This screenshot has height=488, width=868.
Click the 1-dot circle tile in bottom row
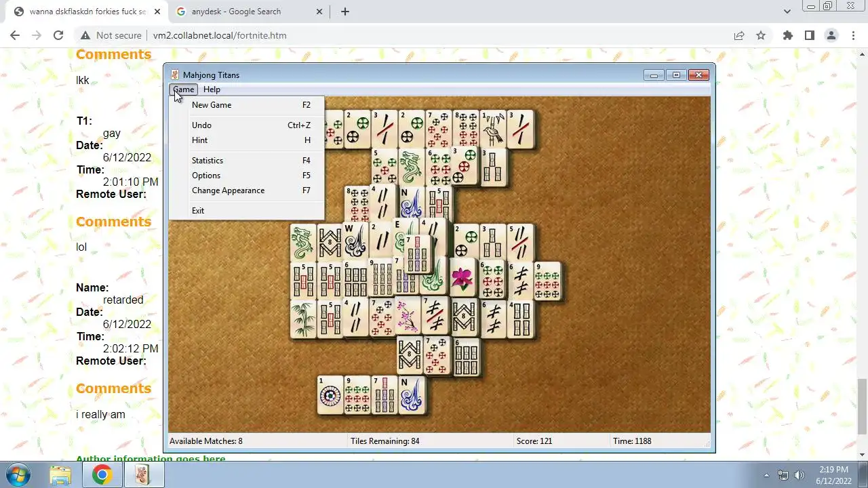330,394
